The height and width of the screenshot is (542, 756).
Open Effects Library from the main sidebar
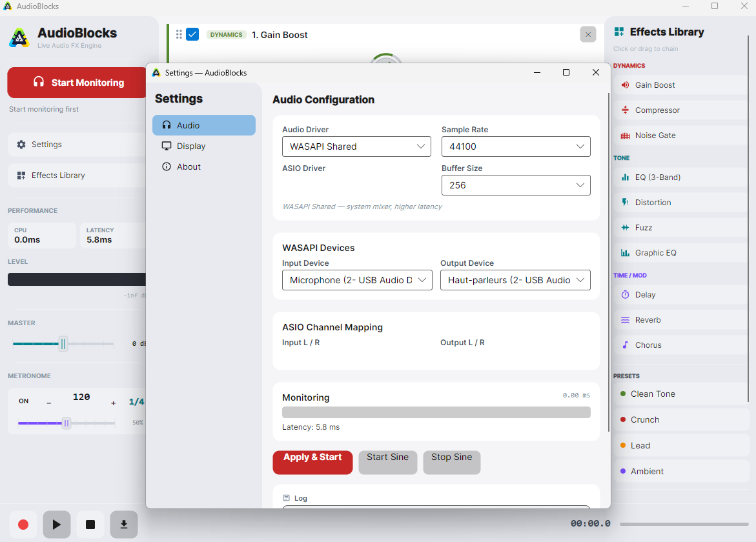click(x=77, y=176)
